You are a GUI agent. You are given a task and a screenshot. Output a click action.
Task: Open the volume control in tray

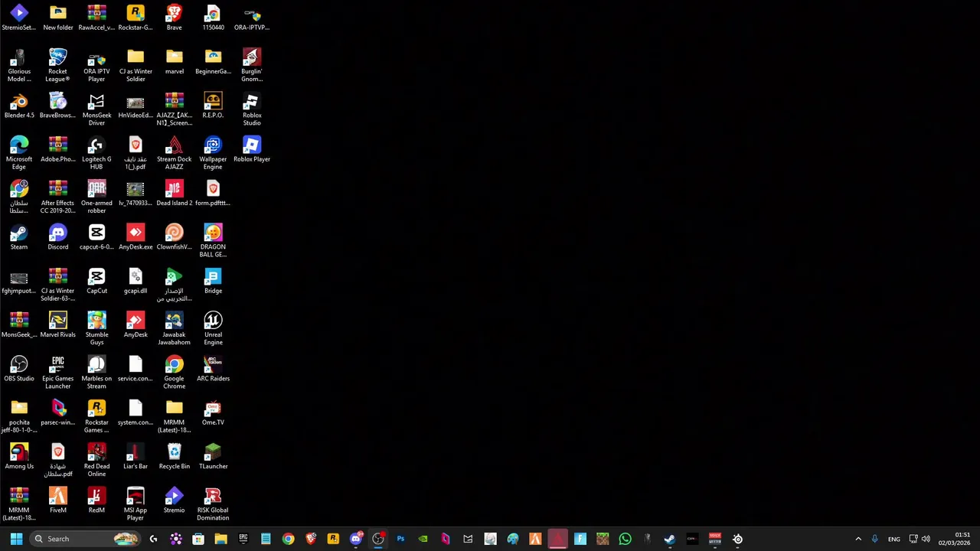[x=926, y=539]
